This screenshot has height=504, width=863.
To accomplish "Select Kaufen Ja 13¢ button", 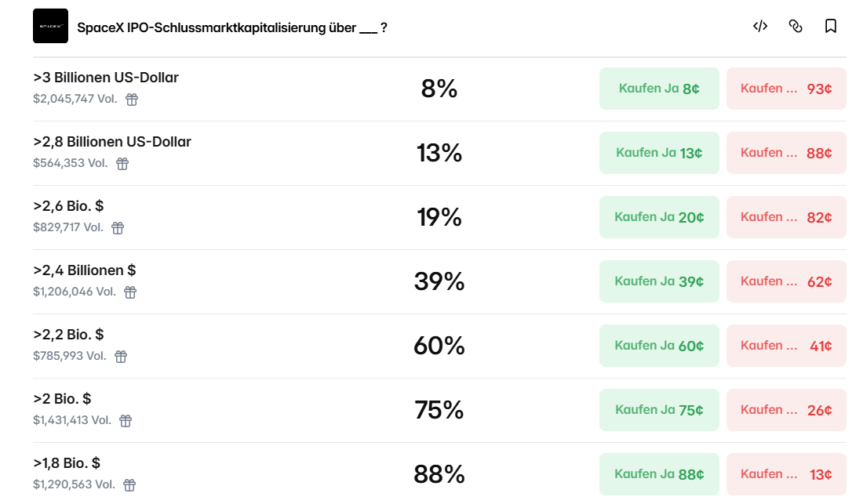I will coord(659,153).
